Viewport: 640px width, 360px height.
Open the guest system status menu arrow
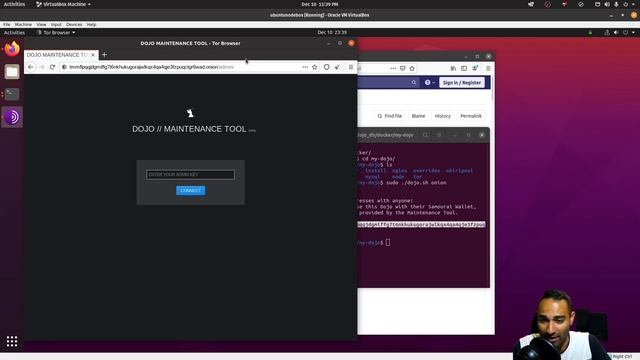633,33
